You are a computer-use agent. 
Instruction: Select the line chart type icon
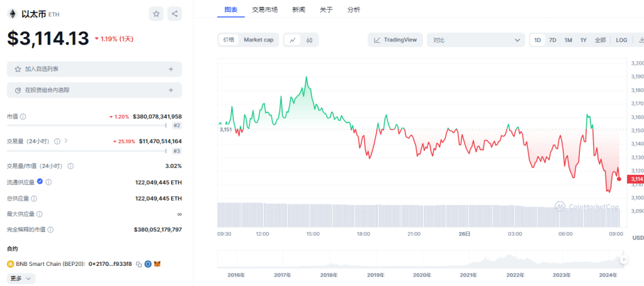coord(293,40)
